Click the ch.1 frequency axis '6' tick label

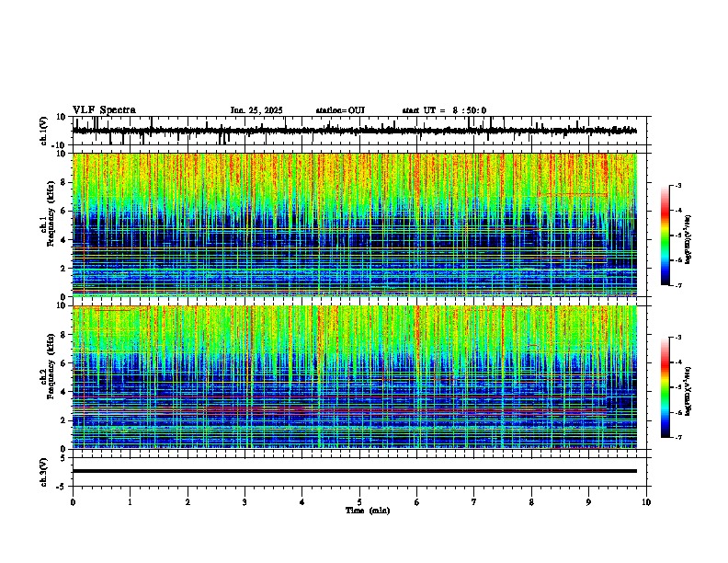63,211
